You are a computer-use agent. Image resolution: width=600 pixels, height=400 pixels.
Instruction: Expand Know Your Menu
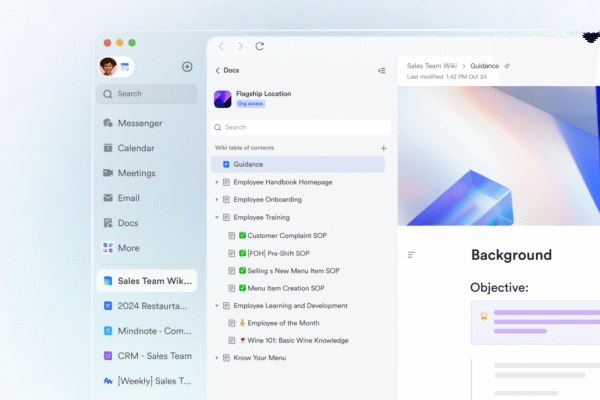point(217,358)
